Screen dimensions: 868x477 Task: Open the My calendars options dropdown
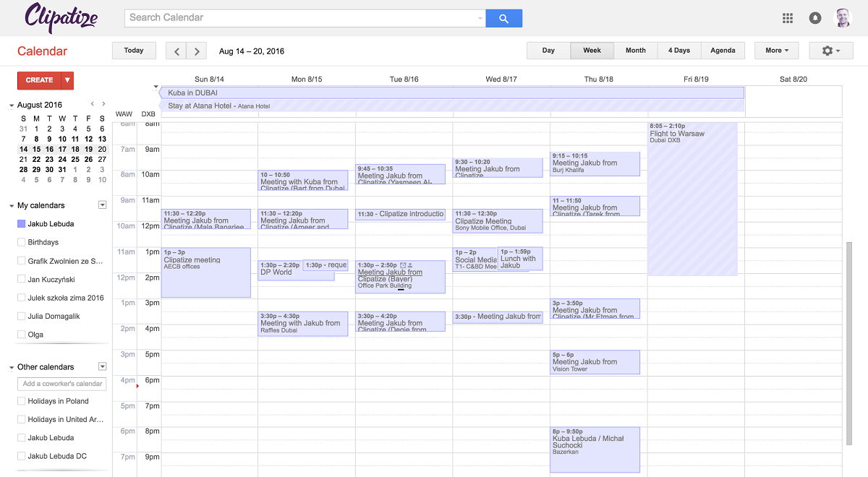(102, 205)
